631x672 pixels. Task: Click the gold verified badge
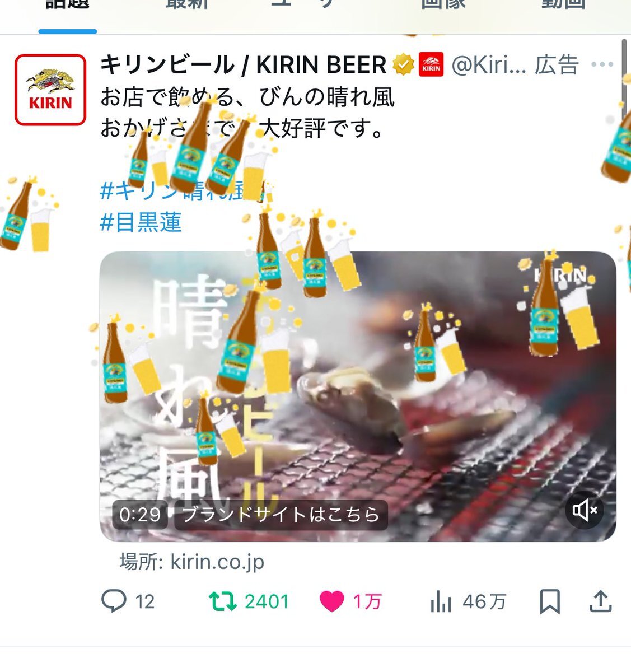[403, 65]
